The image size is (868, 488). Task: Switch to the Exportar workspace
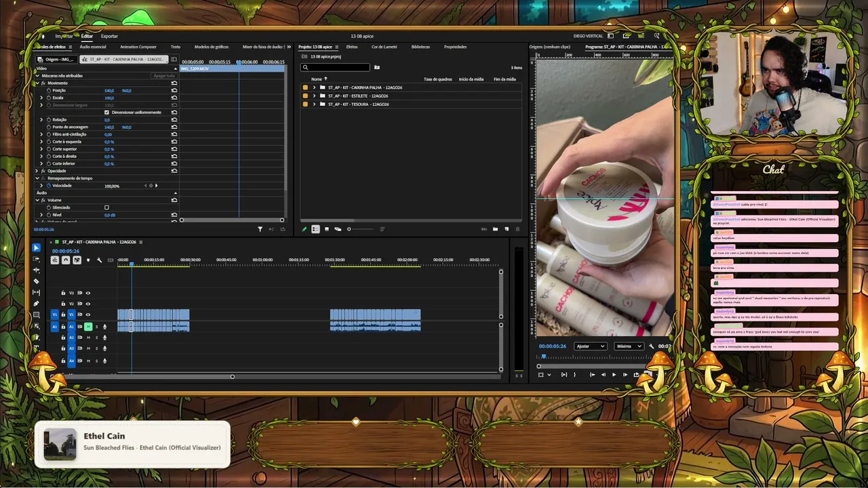pyautogui.click(x=109, y=36)
